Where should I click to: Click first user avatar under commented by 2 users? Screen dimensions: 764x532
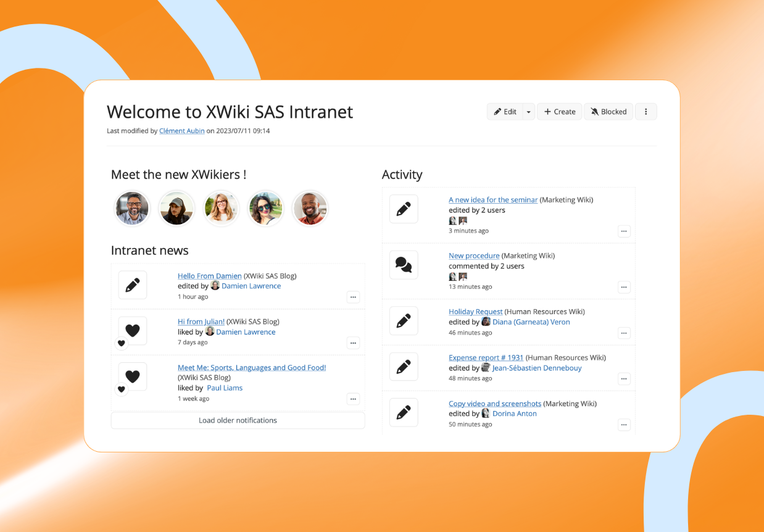(452, 276)
